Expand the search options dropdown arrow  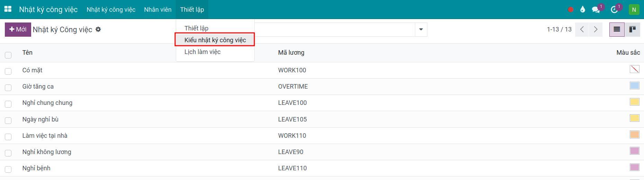[x=421, y=29]
